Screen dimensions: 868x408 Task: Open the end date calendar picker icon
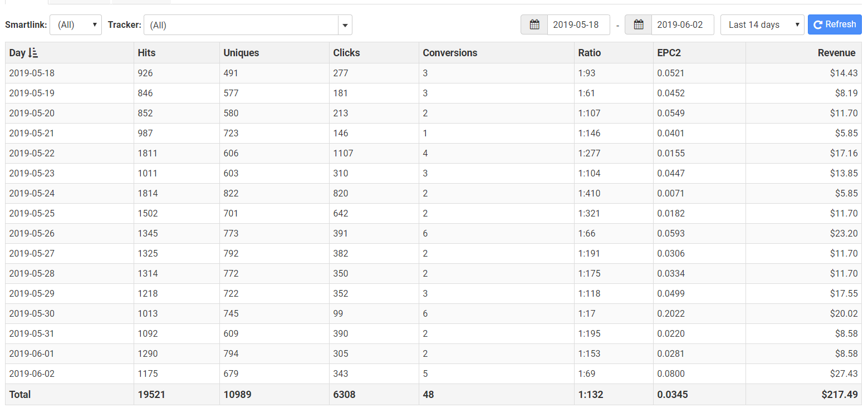pos(639,24)
